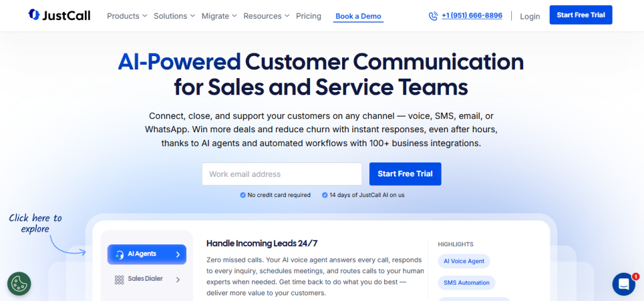The width and height of the screenshot is (644, 301).
Task: Click the AI Agents headset icon
Action: 119,254
